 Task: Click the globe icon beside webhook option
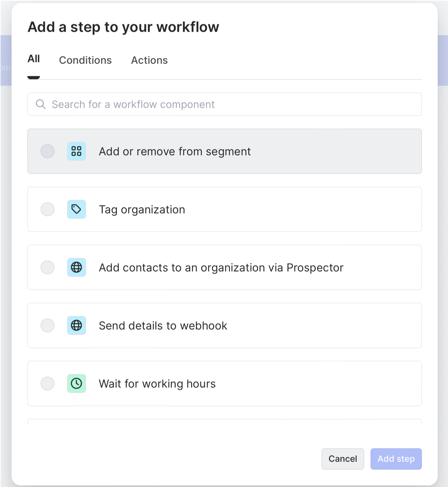click(76, 325)
